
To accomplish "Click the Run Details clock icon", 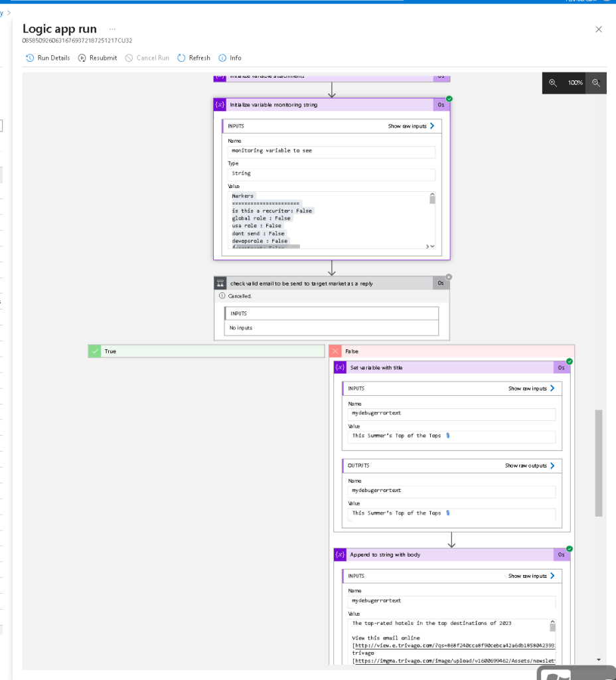I will (x=30, y=58).
